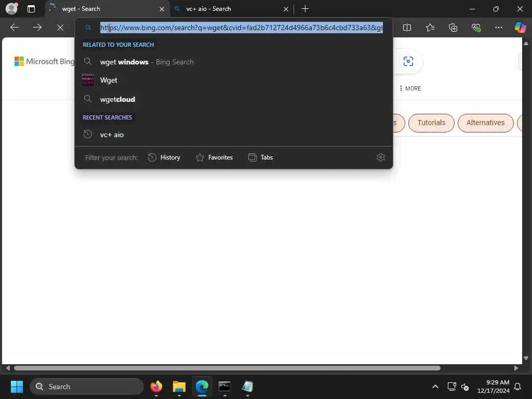The image size is (532, 399).
Task: Open Browser essentials heart icon
Action: click(x=476, y=28)
